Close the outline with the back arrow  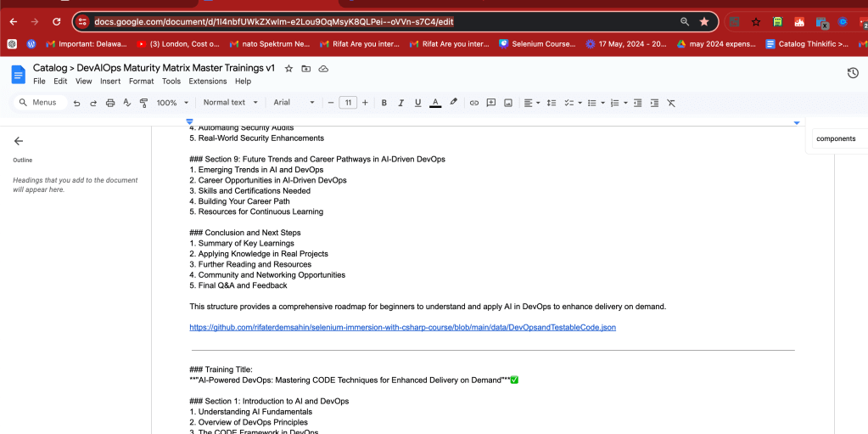(19, 141)
